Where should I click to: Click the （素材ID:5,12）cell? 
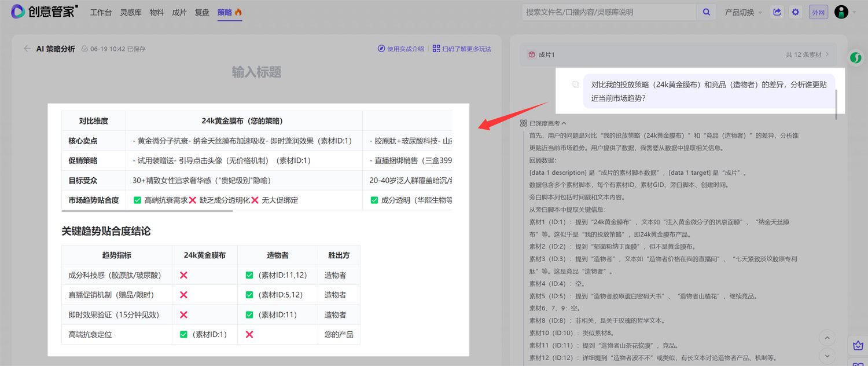[x=278, y=295]
